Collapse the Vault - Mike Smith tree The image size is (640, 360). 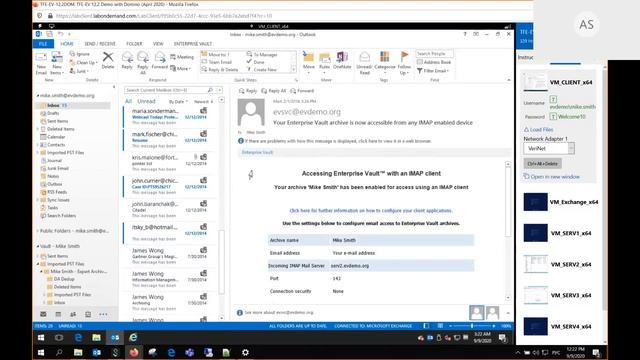[38, 247]
